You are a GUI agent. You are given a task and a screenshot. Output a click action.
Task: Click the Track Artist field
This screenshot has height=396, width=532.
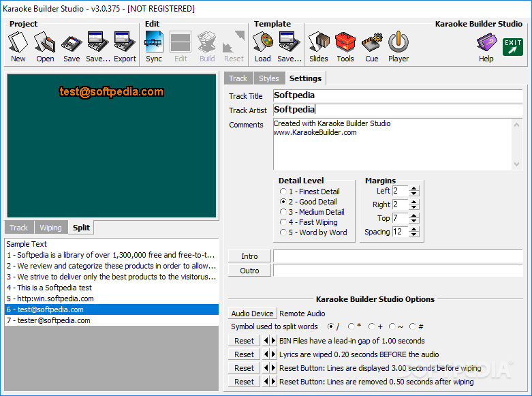pyautogui.click(x=398, y=110)
